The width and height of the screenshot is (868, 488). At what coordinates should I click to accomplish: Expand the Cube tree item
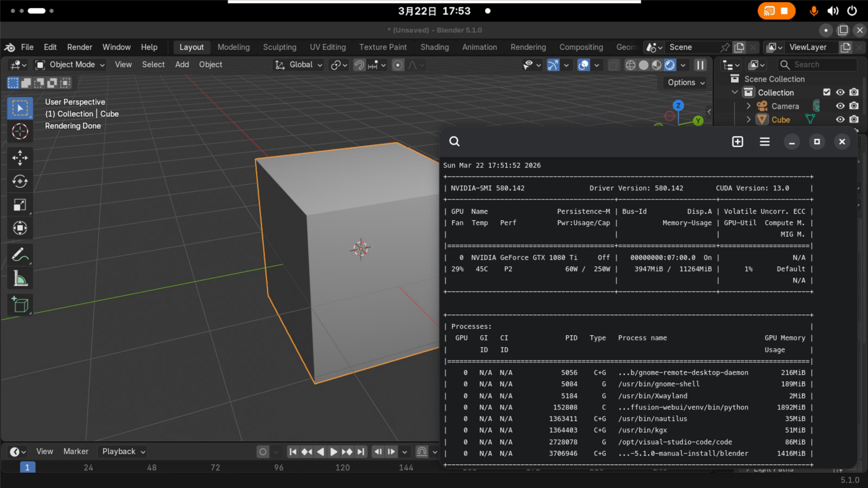pos(748,120)
